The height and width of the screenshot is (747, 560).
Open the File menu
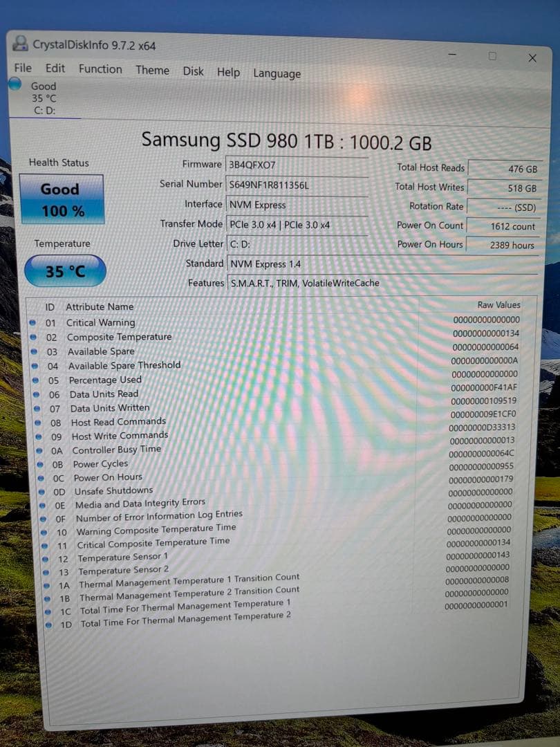(x=23, y=68)
